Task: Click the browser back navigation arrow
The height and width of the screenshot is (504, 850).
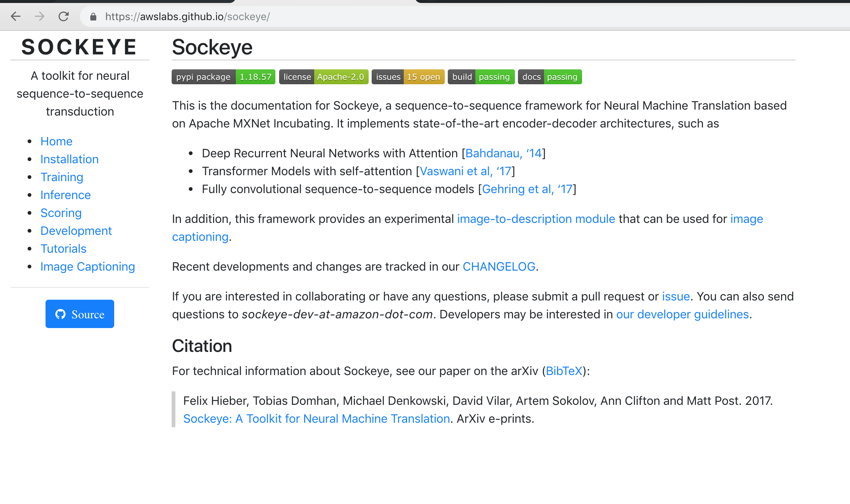Action: 15,16
